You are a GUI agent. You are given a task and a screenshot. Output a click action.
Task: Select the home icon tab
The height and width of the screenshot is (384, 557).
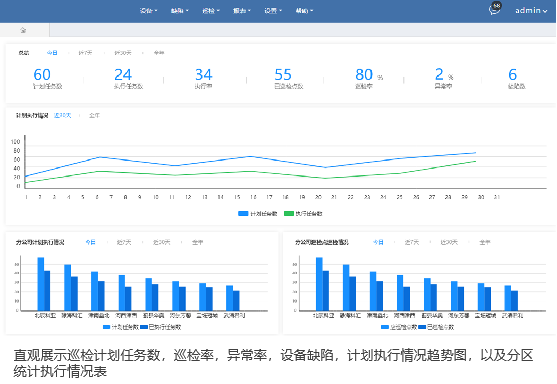click(23, 30)
